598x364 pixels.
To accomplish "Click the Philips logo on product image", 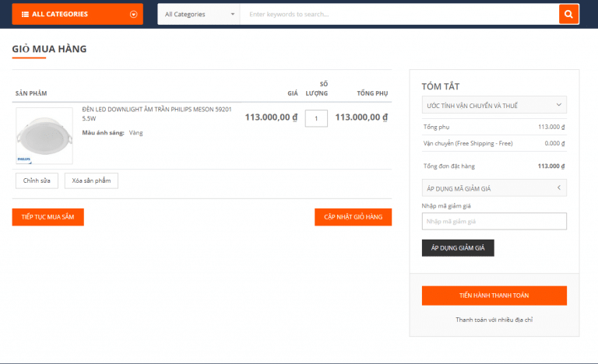I will [x=23, y=158].
